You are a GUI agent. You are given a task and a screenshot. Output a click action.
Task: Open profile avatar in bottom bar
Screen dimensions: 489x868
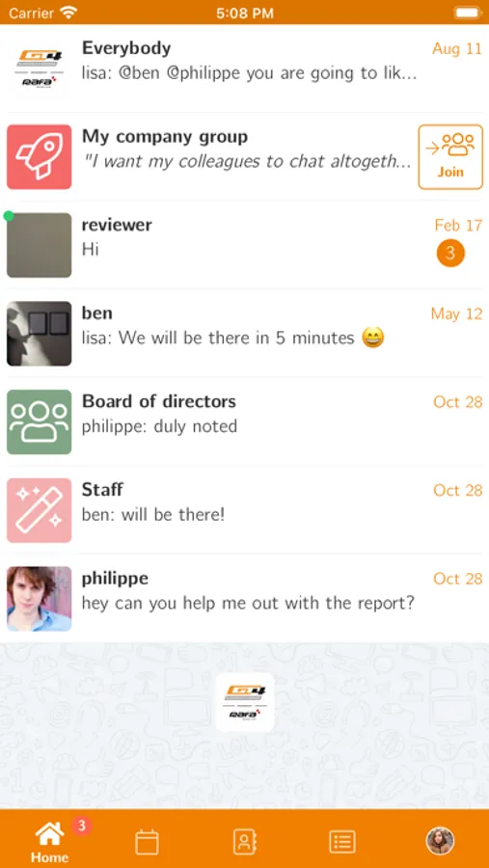click(x=440, y=841)
